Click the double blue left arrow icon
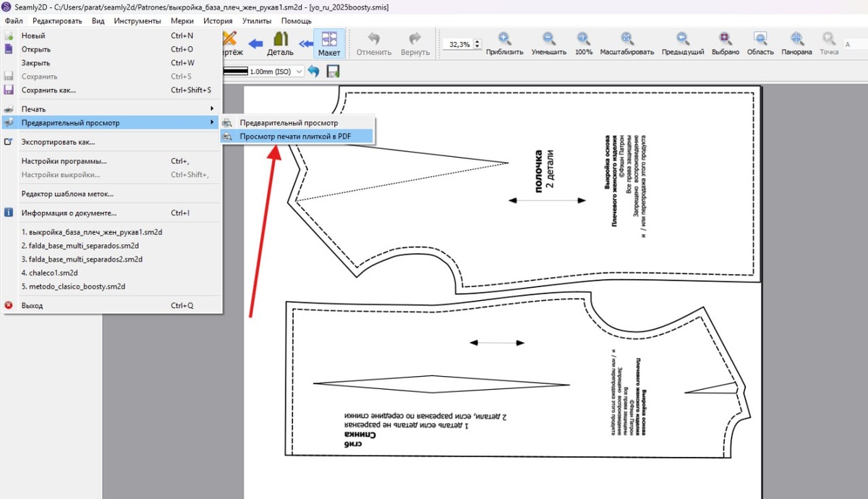 pyautogui.click(x=305, y=44)
